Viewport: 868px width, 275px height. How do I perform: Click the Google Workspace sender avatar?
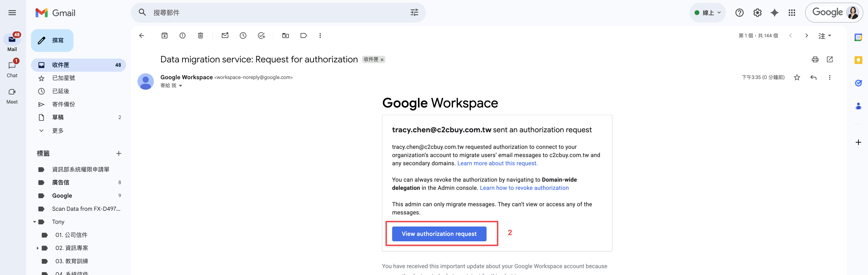click(146, 81)
